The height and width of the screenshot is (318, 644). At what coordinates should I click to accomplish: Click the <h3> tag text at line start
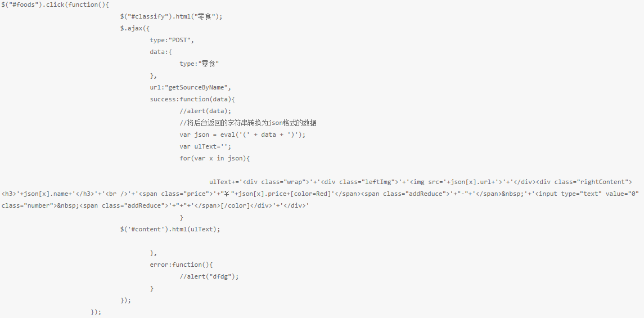click(x=9, y=194)
